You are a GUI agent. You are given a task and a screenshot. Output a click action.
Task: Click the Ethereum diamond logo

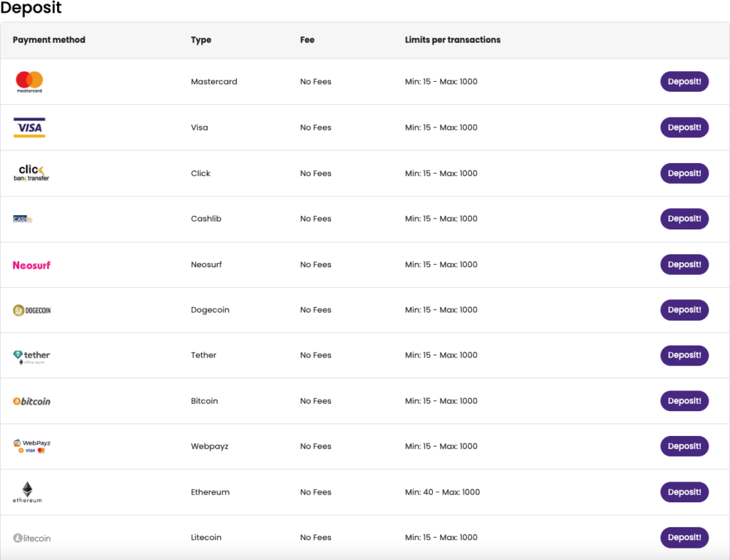26,492
